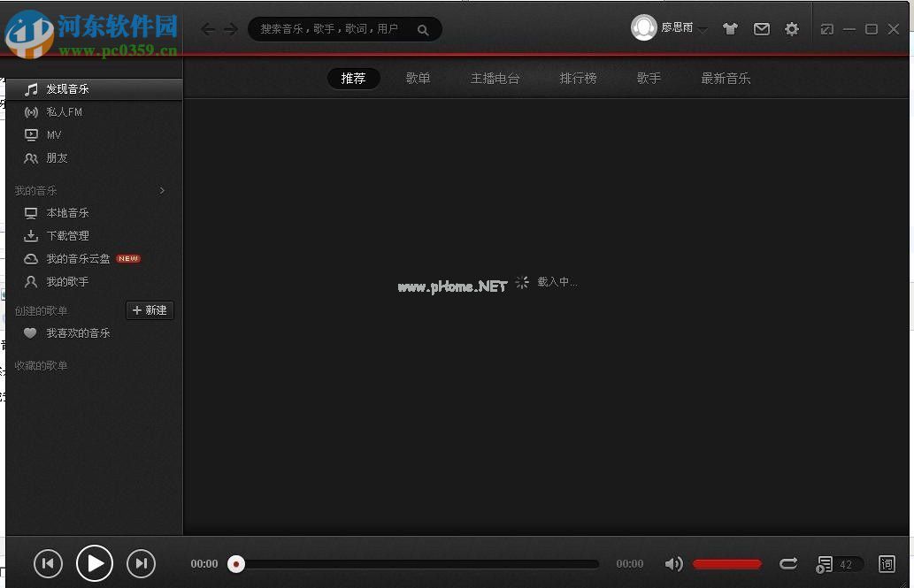Open the settings gear icon

(x=792, y=29)
